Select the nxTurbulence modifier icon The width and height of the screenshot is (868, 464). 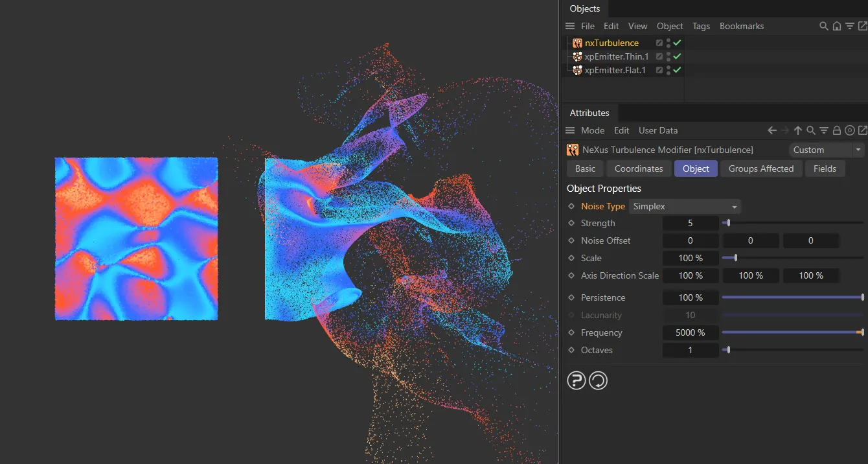click(x=577, y=43)
